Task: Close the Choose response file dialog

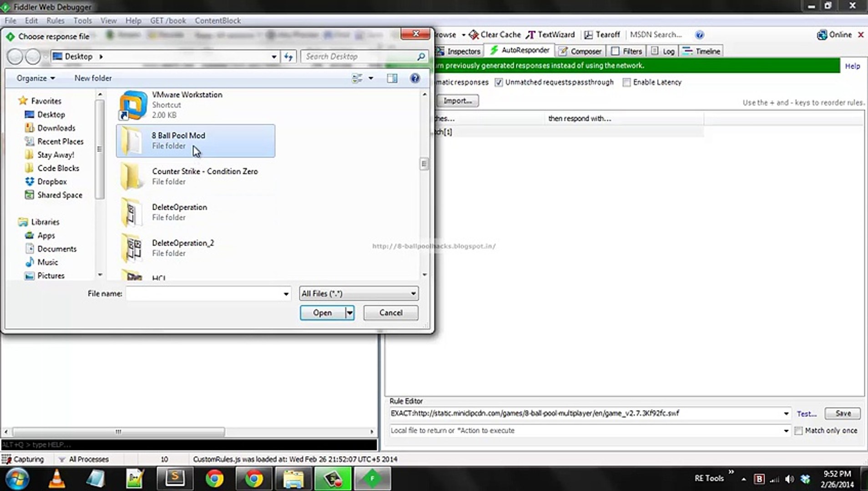Action: click(x=415, y=34)
